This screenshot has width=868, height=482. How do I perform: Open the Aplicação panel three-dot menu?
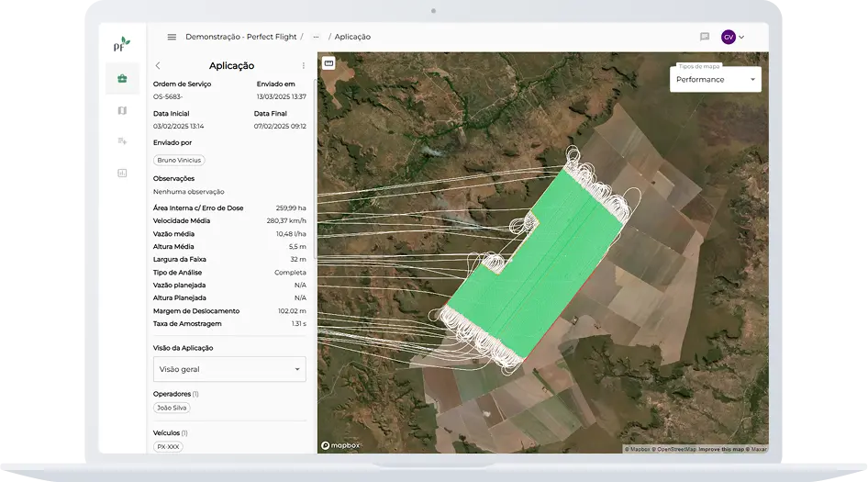point(304,65)
